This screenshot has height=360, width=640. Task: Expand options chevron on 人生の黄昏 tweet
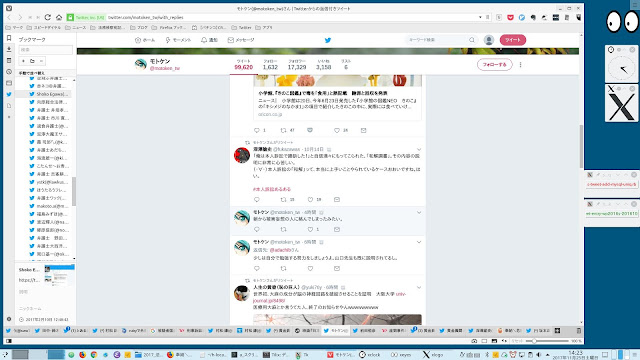[x=419, y=288]
